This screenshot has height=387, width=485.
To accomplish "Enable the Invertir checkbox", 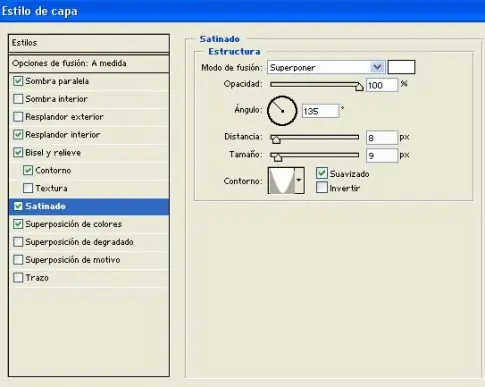I will click(x=322, y=187).
